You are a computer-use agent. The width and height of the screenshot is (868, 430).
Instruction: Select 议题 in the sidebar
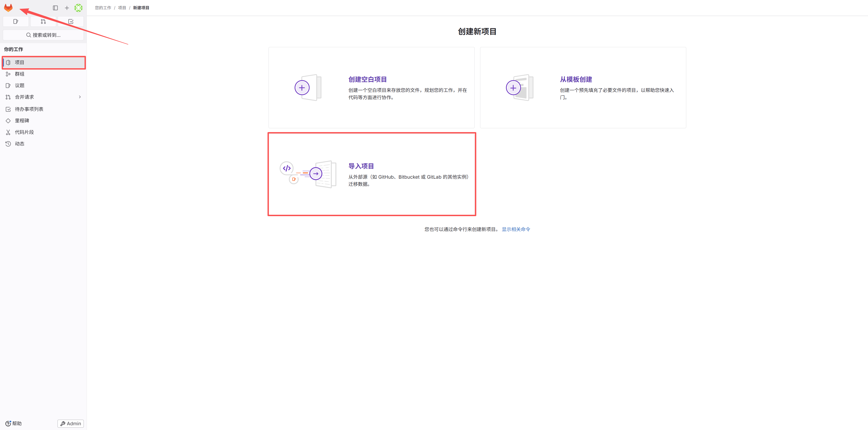click(43, 86)
